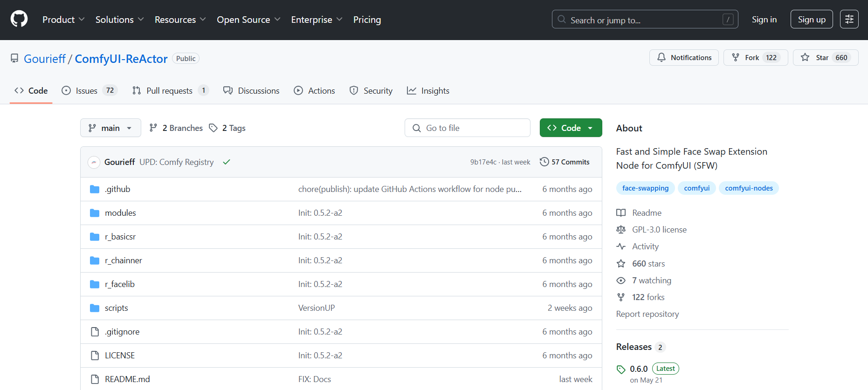Open the chore(publish) commit message
The height and width of the screenshot is (390, 868).
[410, 189]
